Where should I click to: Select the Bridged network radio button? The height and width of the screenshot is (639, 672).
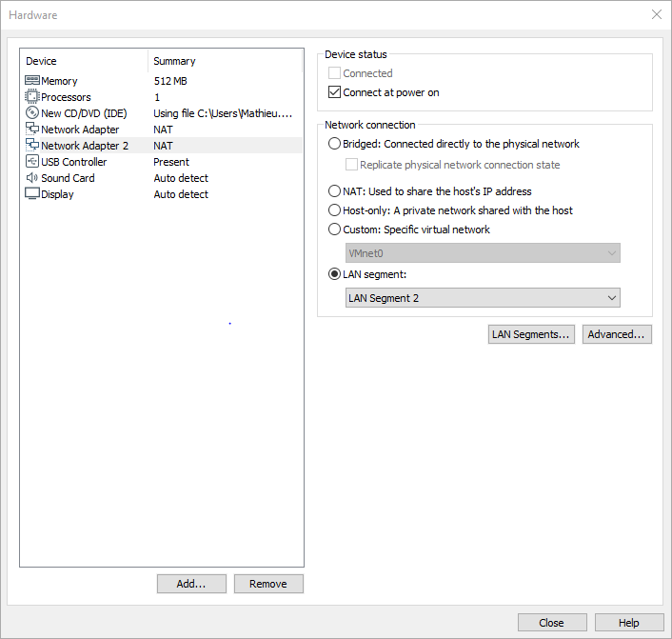(334, 145)
